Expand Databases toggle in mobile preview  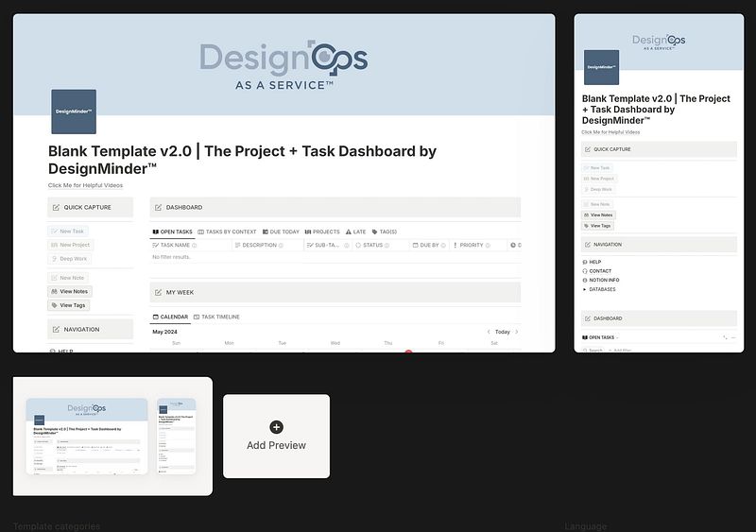(585, 289)
